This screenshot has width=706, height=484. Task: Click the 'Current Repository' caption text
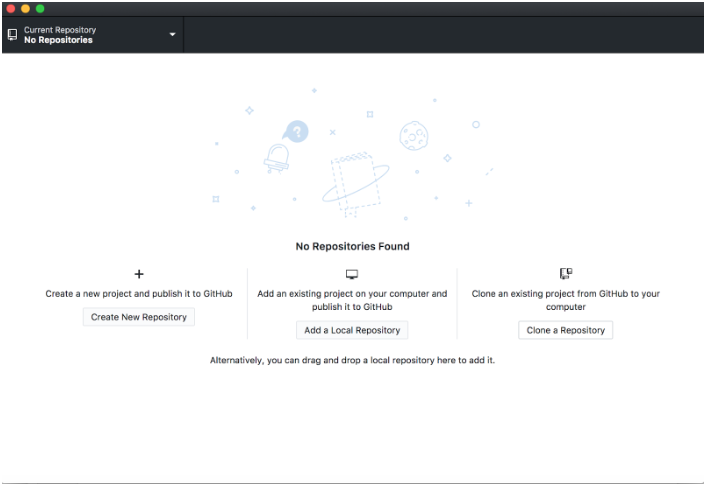[x=60, y=30]
